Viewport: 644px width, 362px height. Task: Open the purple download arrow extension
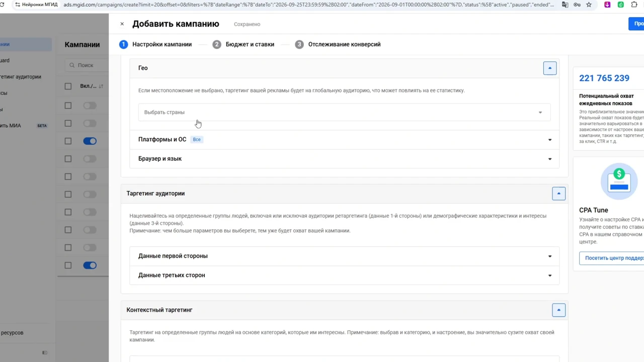coord(607,5)
